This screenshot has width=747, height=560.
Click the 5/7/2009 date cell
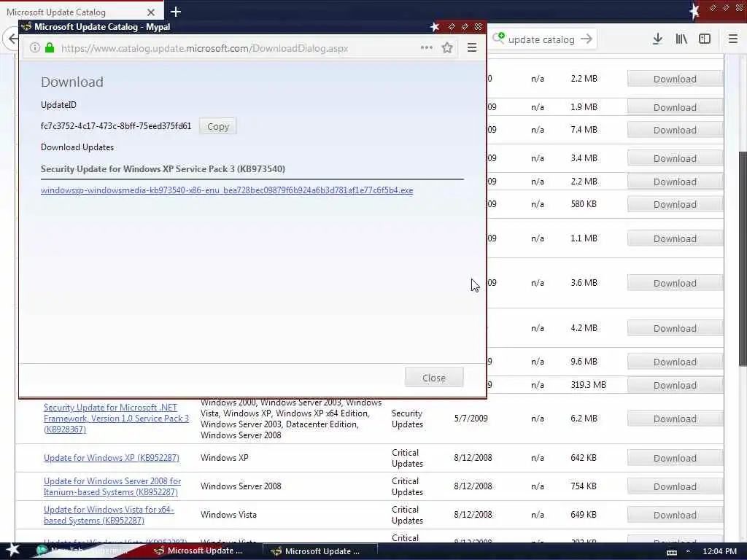(471, 419)
